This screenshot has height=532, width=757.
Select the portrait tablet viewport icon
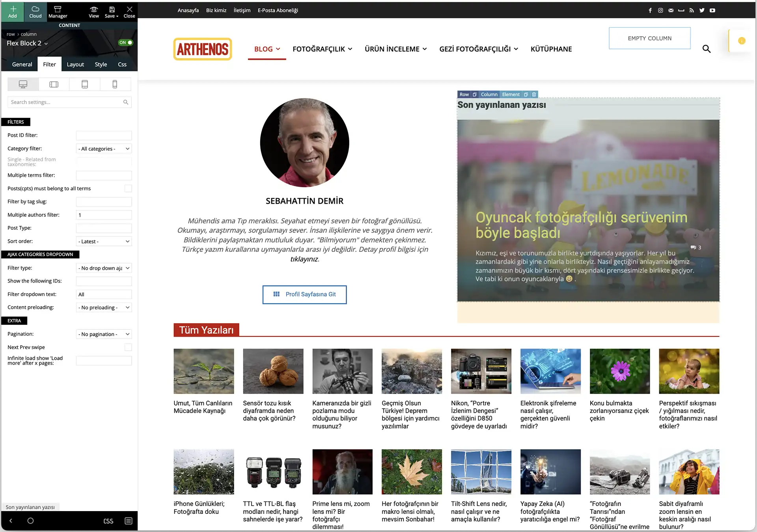coord(85,84)
